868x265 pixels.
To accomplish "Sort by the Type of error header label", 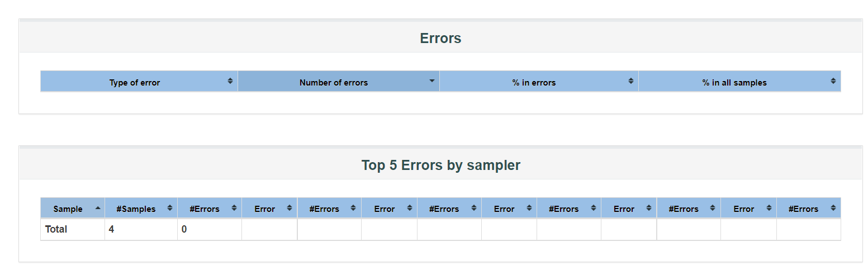I will (135, 83).
